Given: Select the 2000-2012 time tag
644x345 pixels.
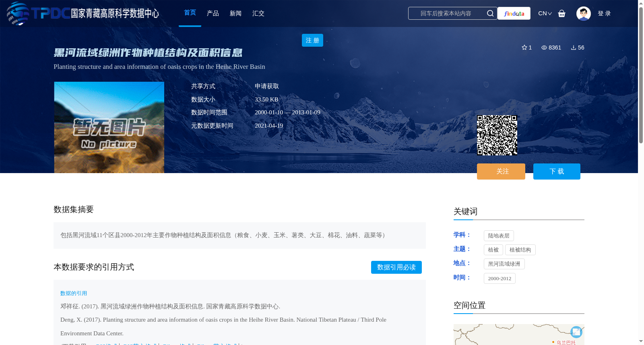Looking at the screenshot, I should (500, 278).
